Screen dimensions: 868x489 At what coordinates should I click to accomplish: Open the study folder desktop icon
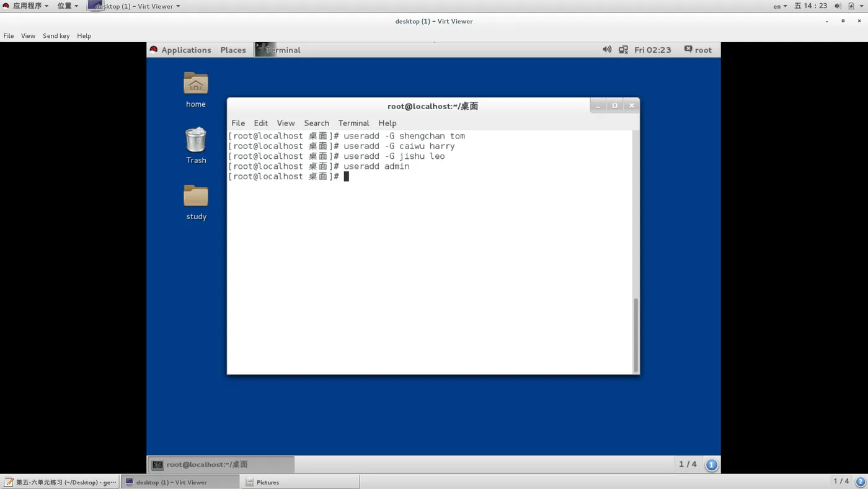196,196
